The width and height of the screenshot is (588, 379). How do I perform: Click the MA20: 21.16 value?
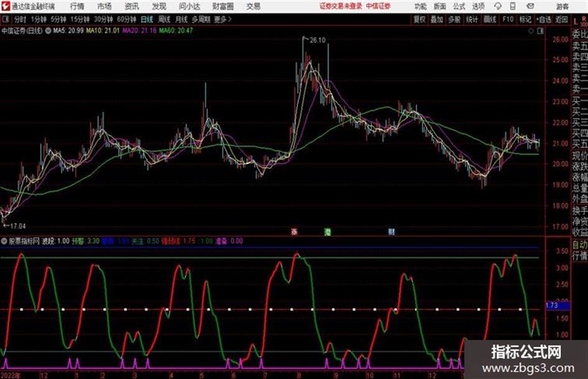coord(139,30)
